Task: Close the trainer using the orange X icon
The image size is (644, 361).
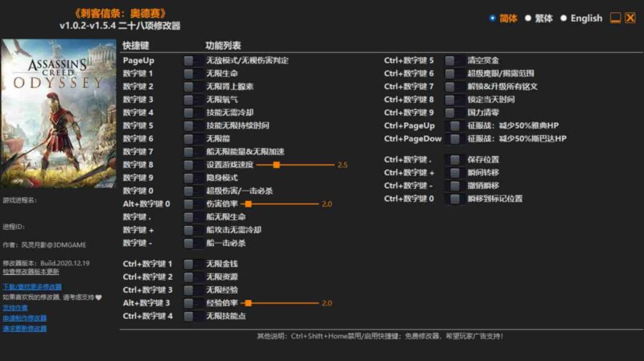Action: point(630,18)
